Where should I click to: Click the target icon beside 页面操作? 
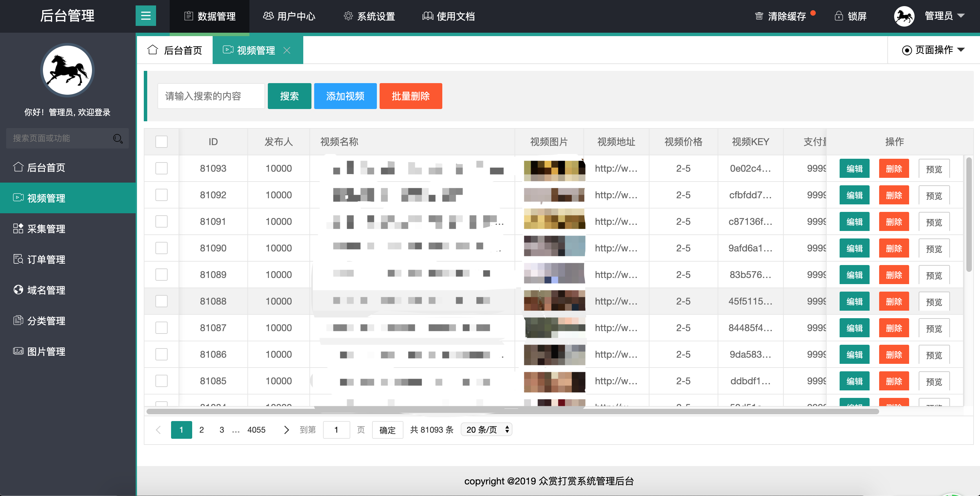coord(907,50)
